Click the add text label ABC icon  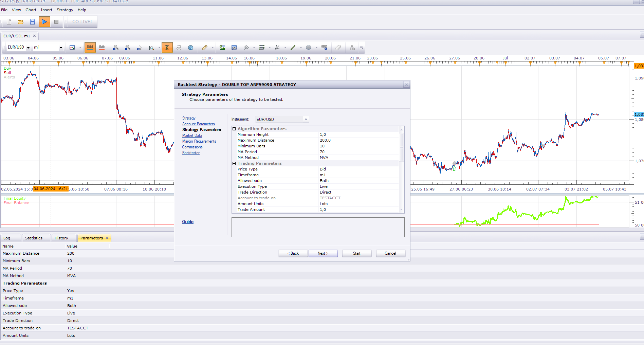[324, 48]
